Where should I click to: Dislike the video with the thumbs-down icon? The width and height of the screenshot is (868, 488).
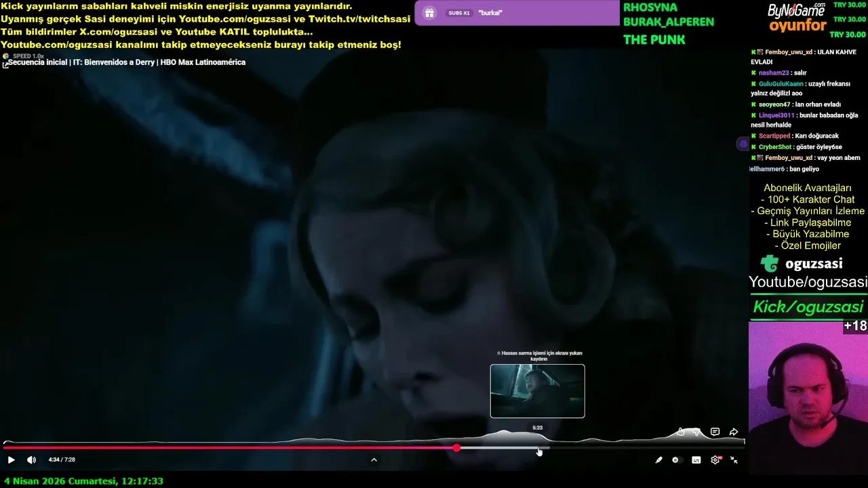click(x=696, y=432)
